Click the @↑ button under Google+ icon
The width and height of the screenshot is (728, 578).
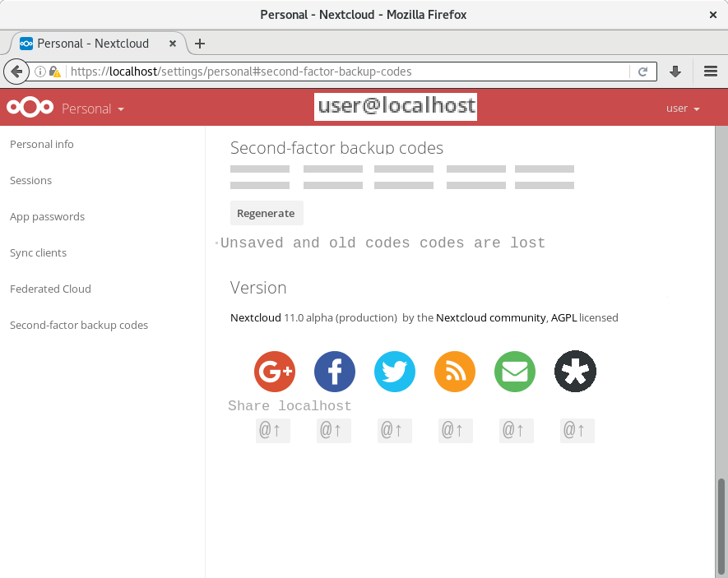tap(273, 431)
